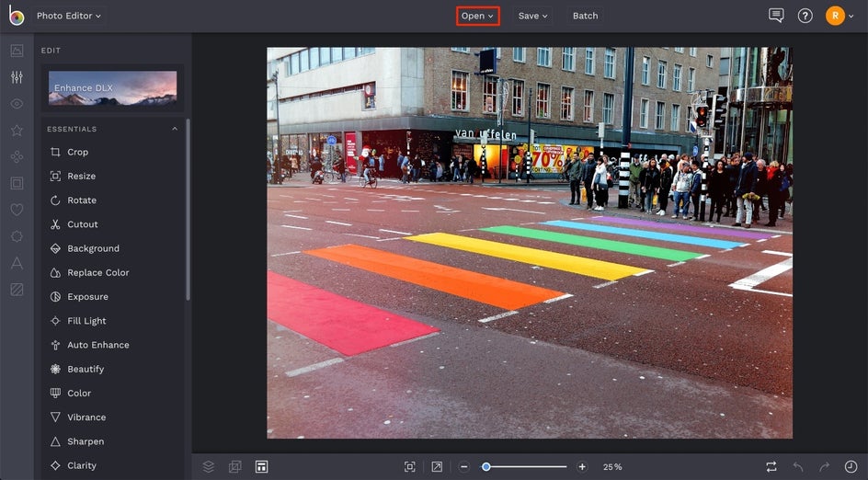Click the fit to screen icon

(410, 467)
